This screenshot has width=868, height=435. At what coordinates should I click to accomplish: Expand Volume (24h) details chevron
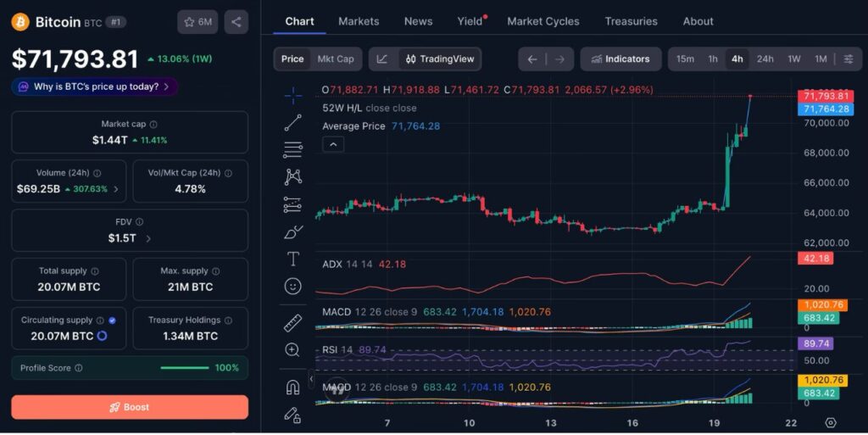[115, 189]
